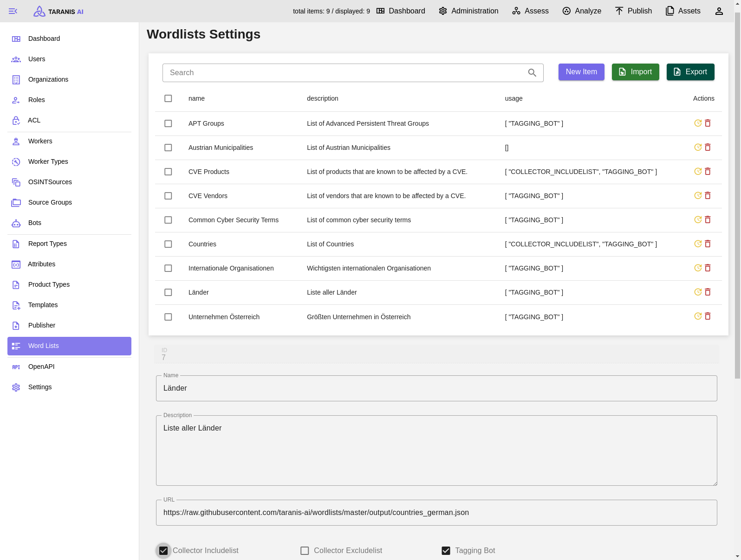Screen dimensions: 741x560
Task: Refresh the Austrian Municipalities wordlist
Action: tap(698, 147)
